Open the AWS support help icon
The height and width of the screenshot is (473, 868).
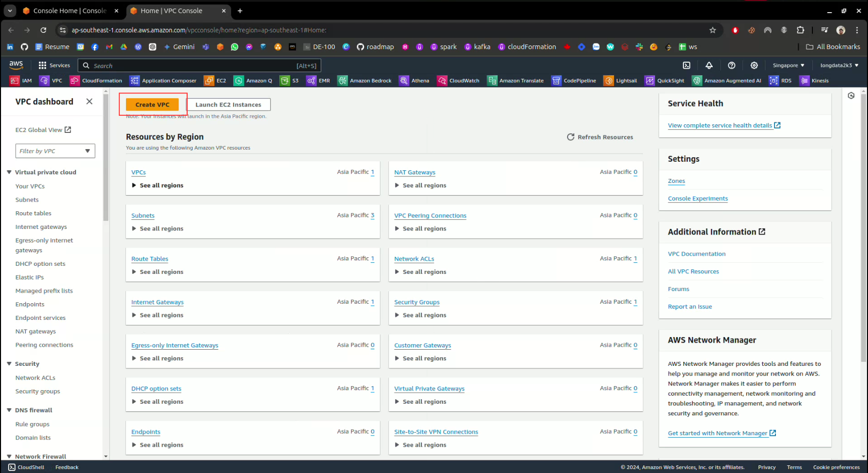point(731,65)
